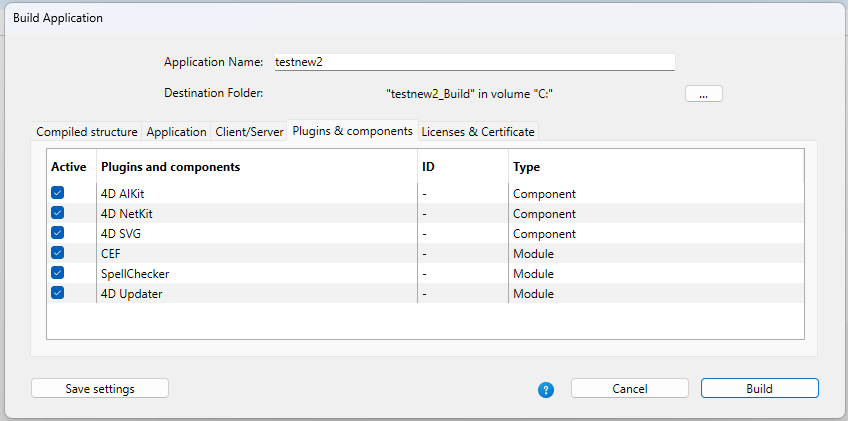The width and height of the screenshot is (849, 421).
Task: Click the Type column header
Action: tap(527, 167)
